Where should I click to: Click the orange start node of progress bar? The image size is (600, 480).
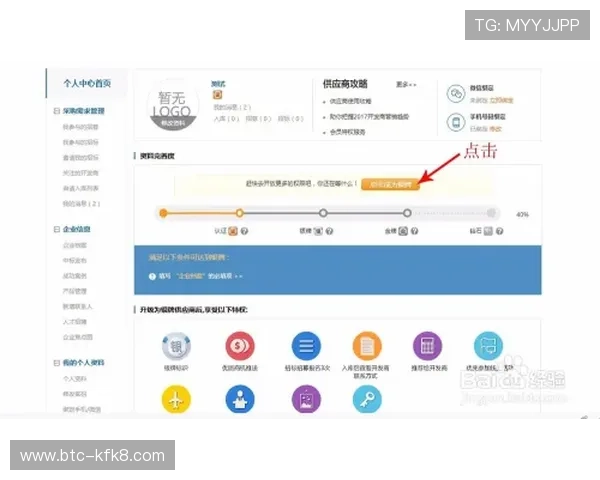pos(163,213)
